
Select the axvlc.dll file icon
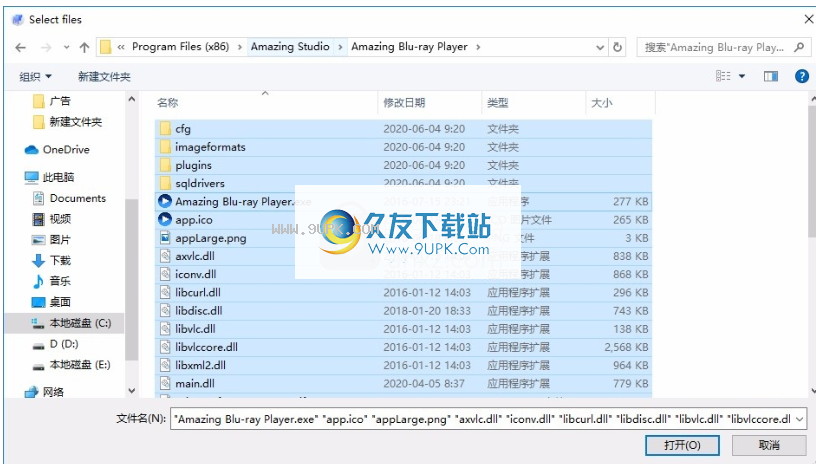tap(165, 256)
